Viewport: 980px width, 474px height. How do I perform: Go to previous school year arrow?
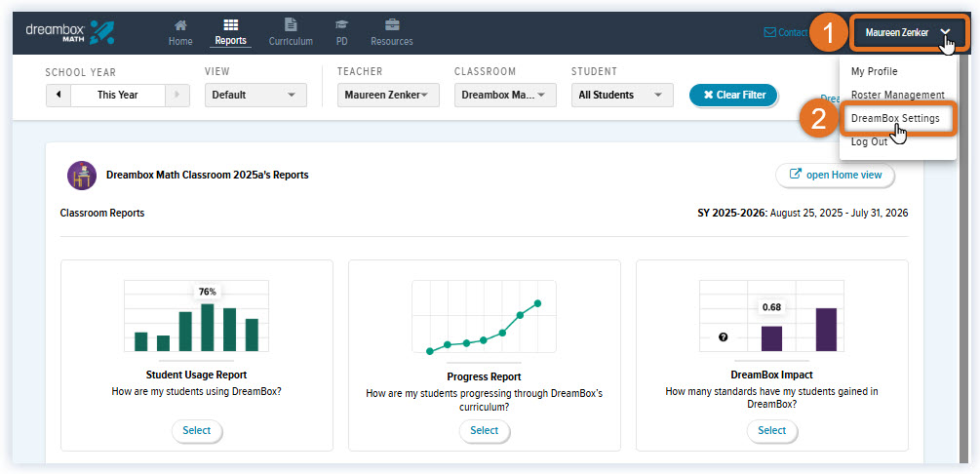tap(59, 95)
